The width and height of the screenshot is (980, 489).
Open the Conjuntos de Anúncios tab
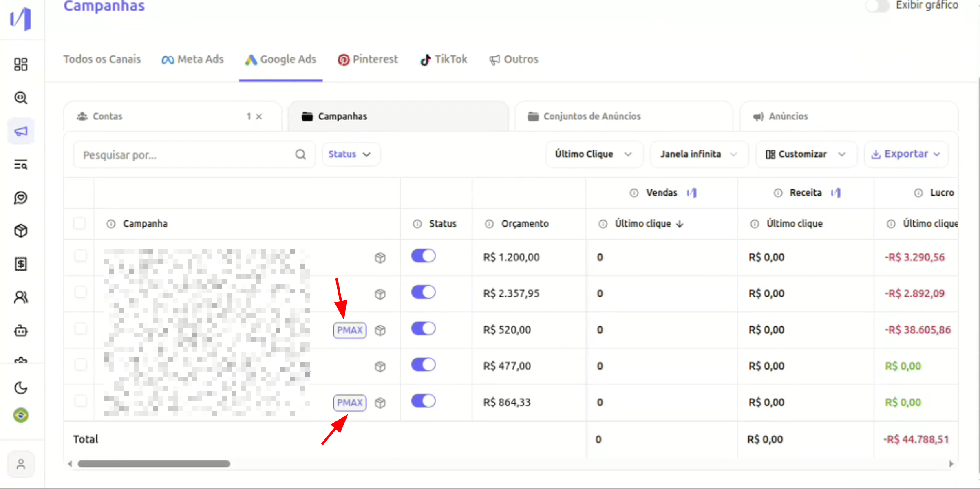coord(592,117)
